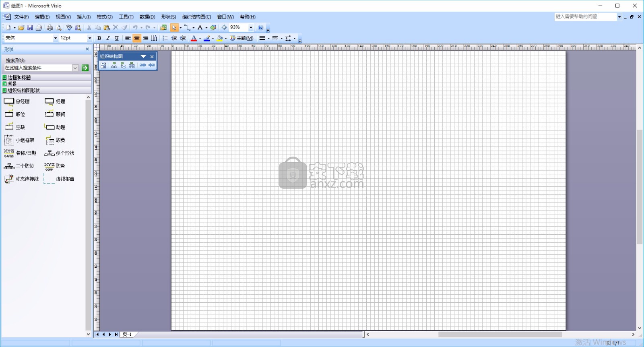Increase text indent
Image resolution: width=644 pixels, height=347 pixels.
[183, 38]
